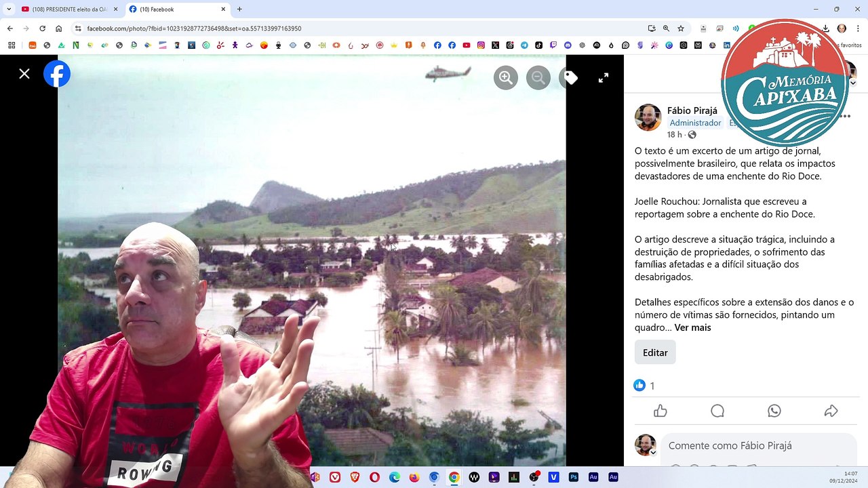
Task: Open the 18 h timestamp link
Action: [x=674, y=135]
